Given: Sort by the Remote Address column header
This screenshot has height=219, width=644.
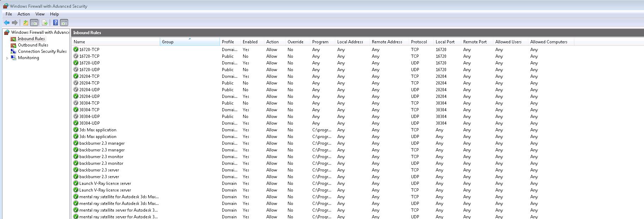Looking at the screenshot, I should (x=389, y=42).
